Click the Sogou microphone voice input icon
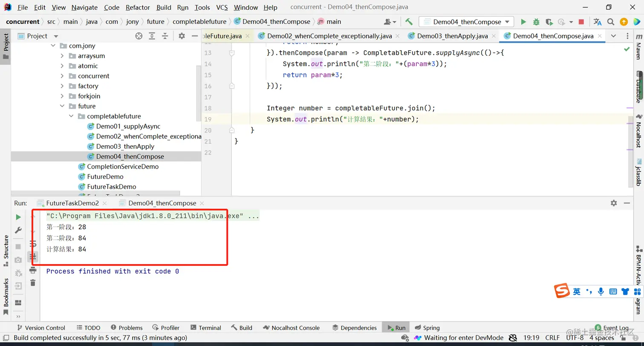644x346 pixels. click(601, 291)
